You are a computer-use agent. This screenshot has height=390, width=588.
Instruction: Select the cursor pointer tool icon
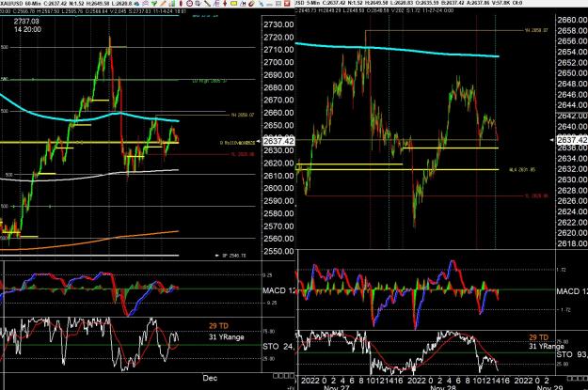point(198,4)
